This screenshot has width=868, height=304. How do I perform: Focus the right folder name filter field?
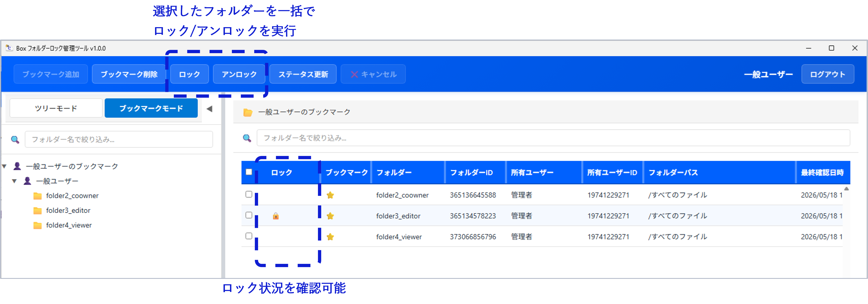pyautogui.click(x=553, y=138)
